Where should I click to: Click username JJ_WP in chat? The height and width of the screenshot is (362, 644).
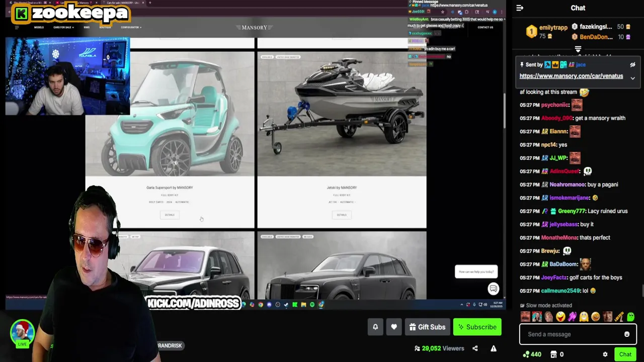point(558,158)
